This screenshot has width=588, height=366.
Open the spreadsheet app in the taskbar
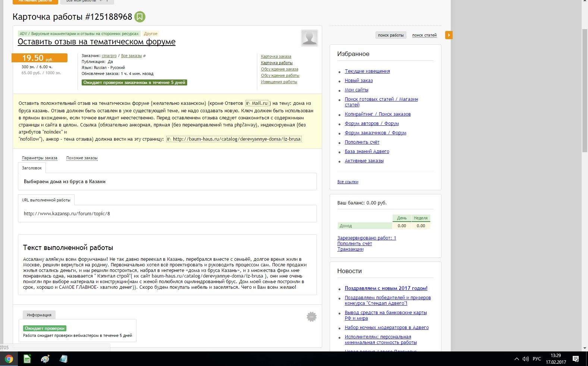[27, 359]
